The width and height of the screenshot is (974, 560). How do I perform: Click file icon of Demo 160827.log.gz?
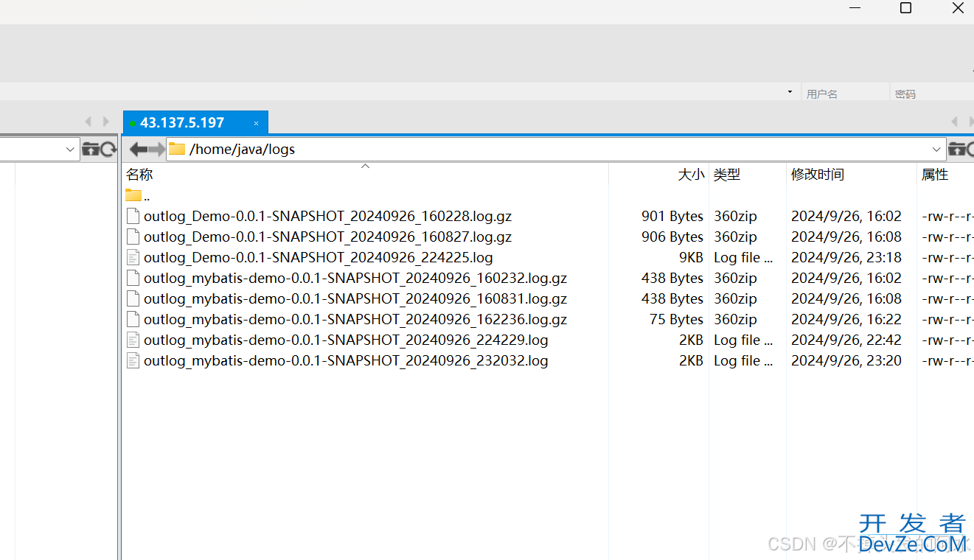click(x=133, y=237)
